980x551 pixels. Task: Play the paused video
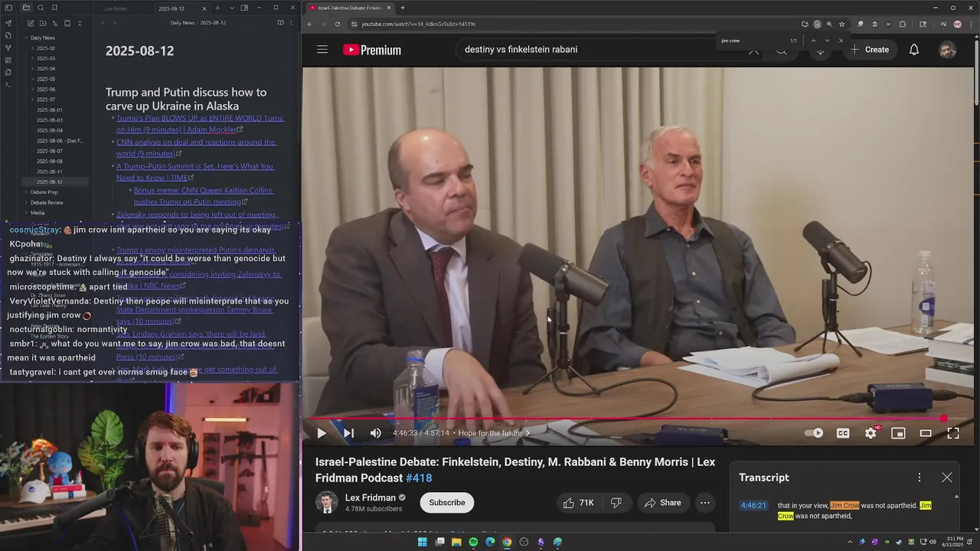321,433
